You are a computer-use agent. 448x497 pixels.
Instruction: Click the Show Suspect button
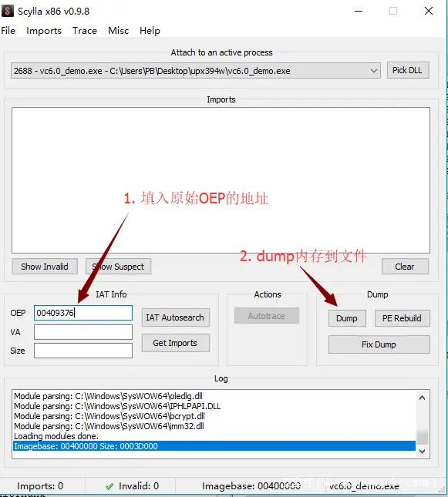tap(118, 267)
